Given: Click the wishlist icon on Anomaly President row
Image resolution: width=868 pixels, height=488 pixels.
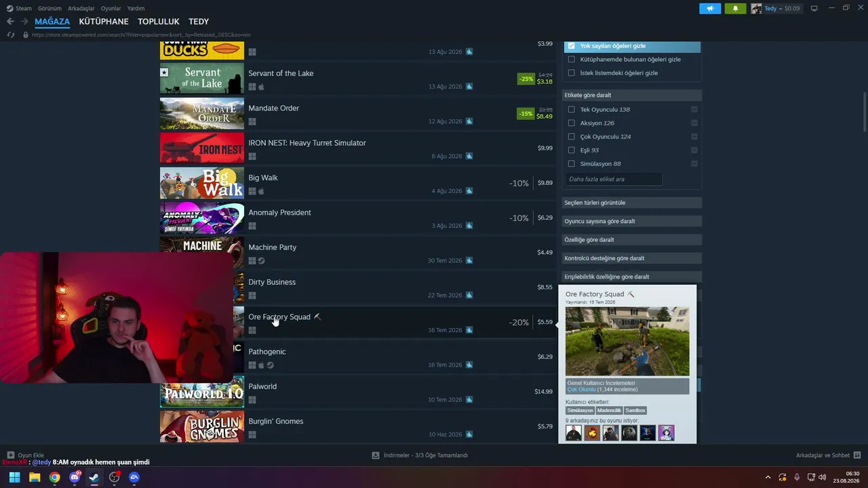Looking at the screenshot, I should (469, 226).
